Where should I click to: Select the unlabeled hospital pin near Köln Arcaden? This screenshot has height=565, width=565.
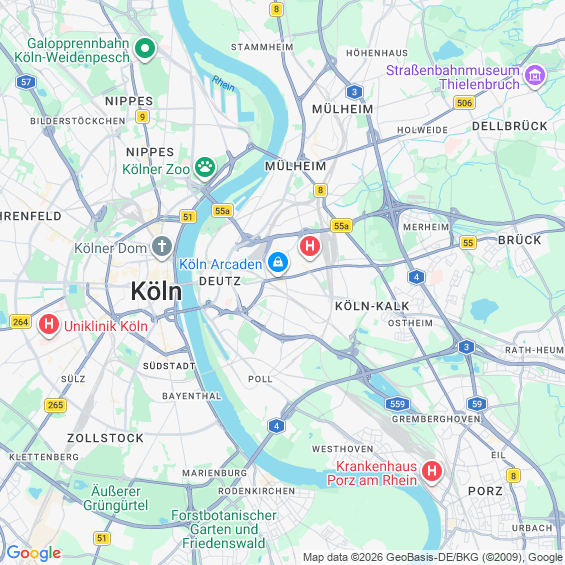pos(310,247)
